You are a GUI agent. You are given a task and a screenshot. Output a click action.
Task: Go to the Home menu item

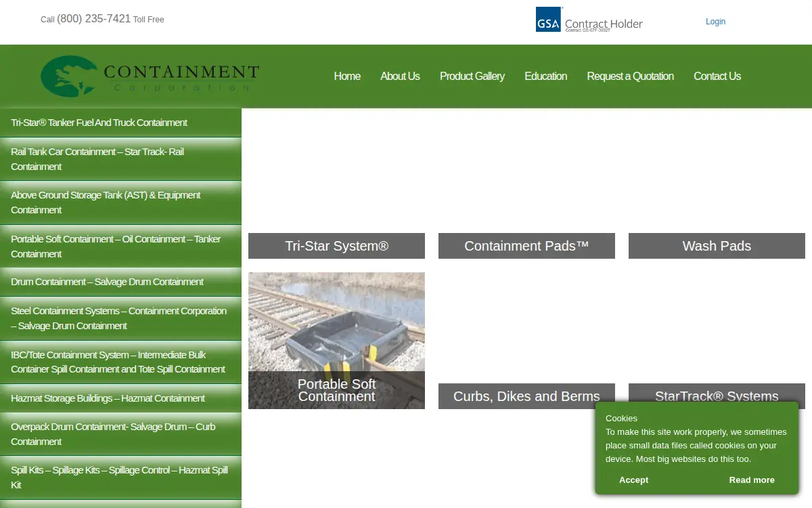pyautogui.click(x=347, y=76)
